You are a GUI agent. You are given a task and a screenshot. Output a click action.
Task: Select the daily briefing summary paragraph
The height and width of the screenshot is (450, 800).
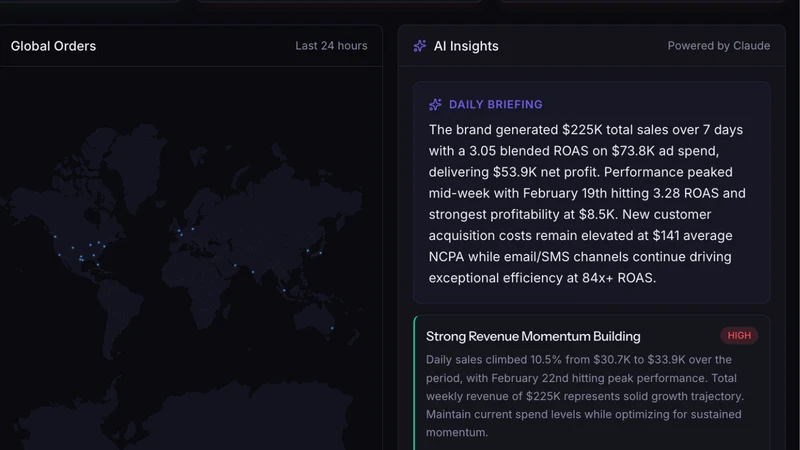(587, 204)
